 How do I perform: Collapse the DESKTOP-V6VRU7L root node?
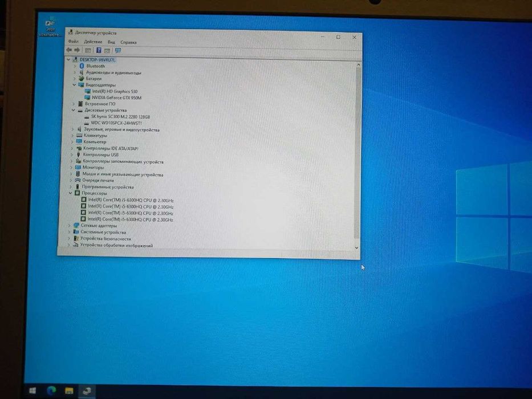click(68, 59)
